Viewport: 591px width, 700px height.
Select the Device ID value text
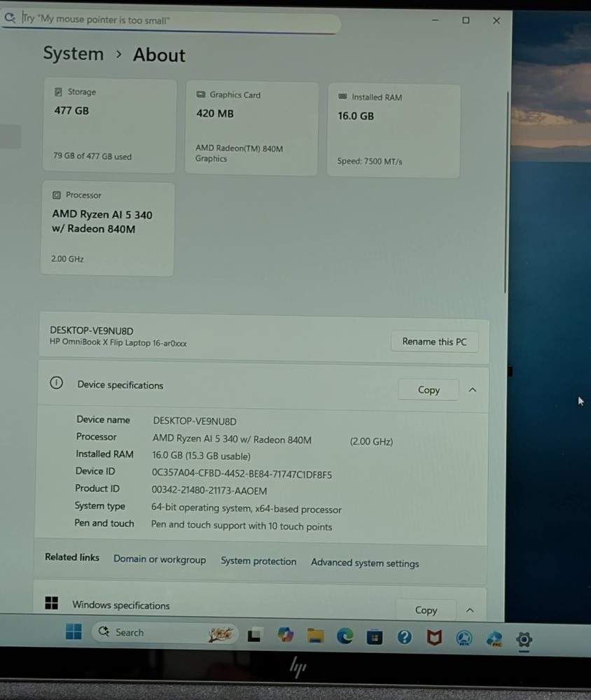242,474
